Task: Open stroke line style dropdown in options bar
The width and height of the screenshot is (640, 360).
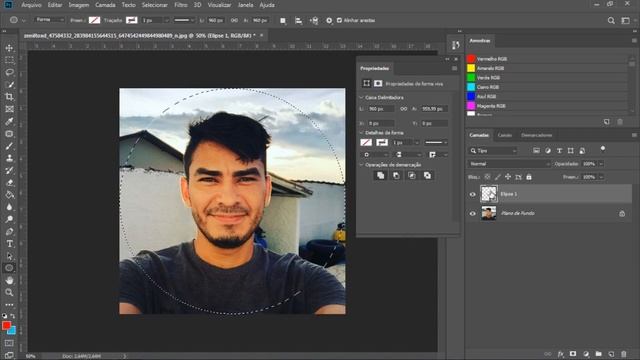Action: pos(184,20)
